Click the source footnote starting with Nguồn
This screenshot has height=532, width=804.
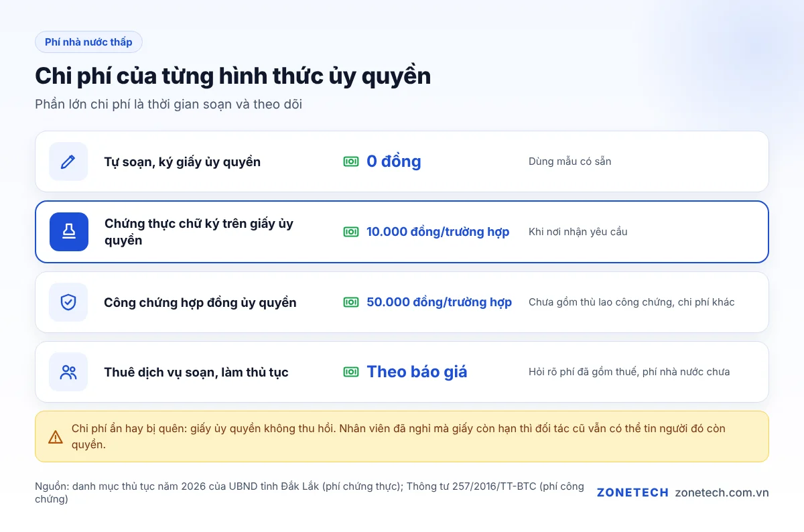click(x=310, y=492)
